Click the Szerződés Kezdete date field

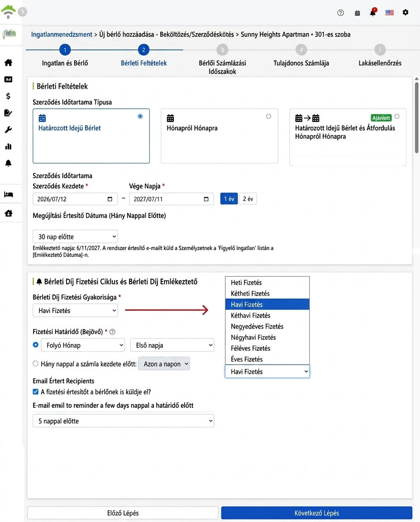75,199
